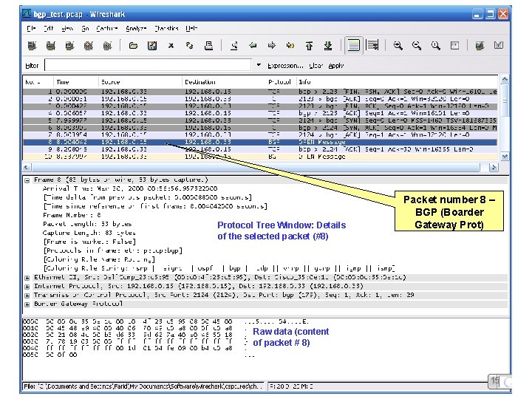
Task: Edit display filters from toolbar
Action: 499,46
